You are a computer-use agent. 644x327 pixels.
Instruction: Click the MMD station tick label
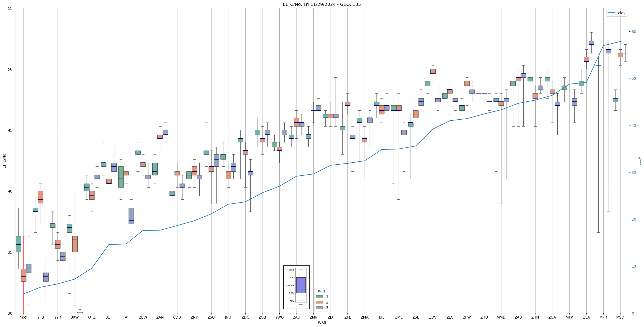(501, 317)
